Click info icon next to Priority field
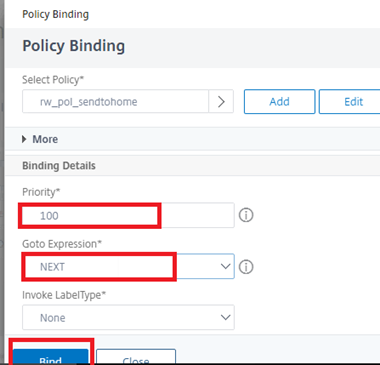The image size is (380, 365). coord(246,215)
